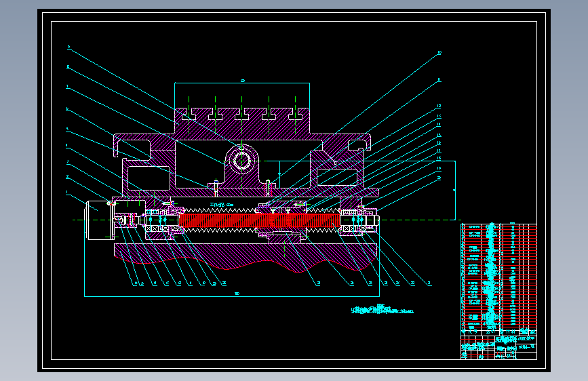Select part callout number 7
This screenshot has width=588, height=381.
point(68,87)
